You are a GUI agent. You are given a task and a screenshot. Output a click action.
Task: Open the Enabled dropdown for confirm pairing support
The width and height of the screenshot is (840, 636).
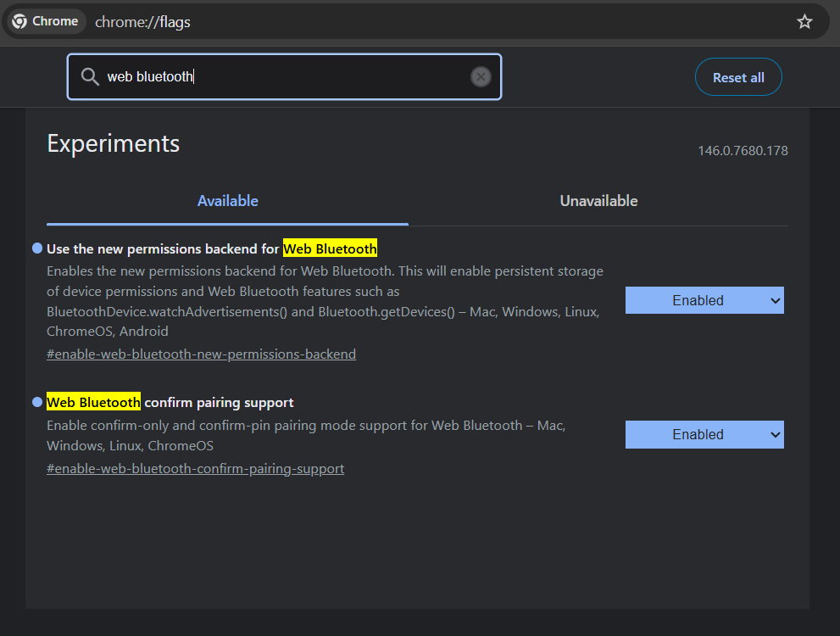(704, 434)
